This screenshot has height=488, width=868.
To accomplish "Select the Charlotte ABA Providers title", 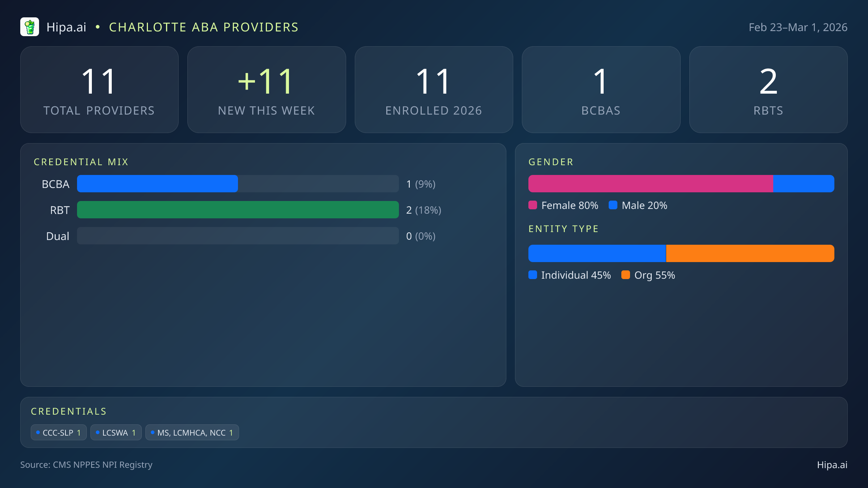I will pyautogui.click(x=204, y=27).
